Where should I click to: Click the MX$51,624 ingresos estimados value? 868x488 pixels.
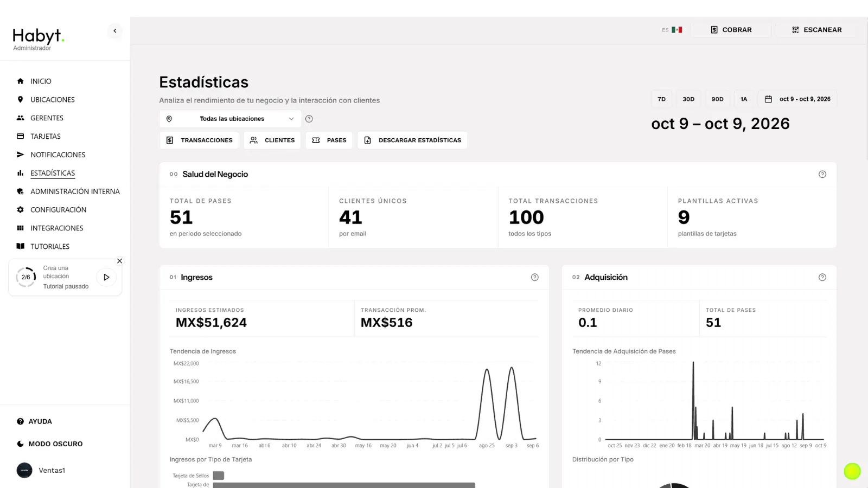(x=212, y=323)
